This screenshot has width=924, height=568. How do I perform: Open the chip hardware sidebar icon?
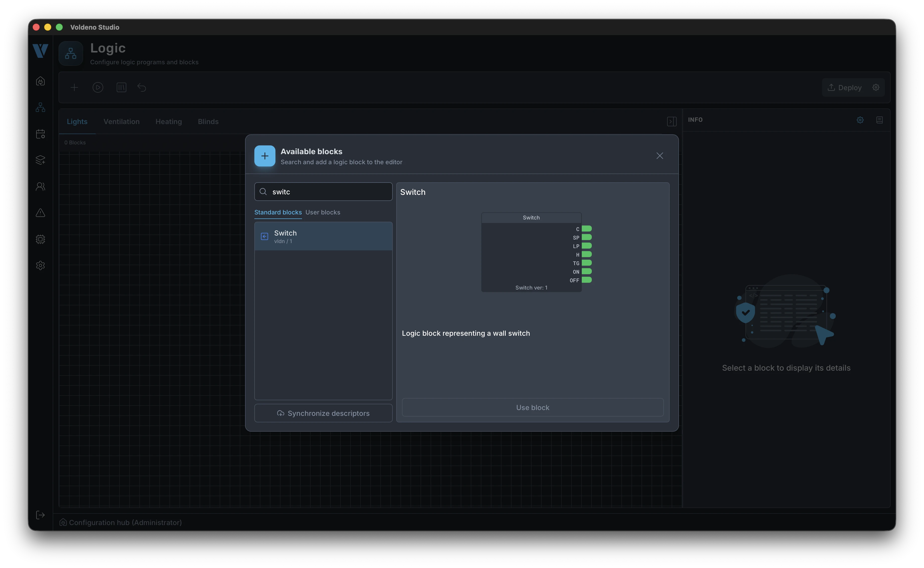40,239
